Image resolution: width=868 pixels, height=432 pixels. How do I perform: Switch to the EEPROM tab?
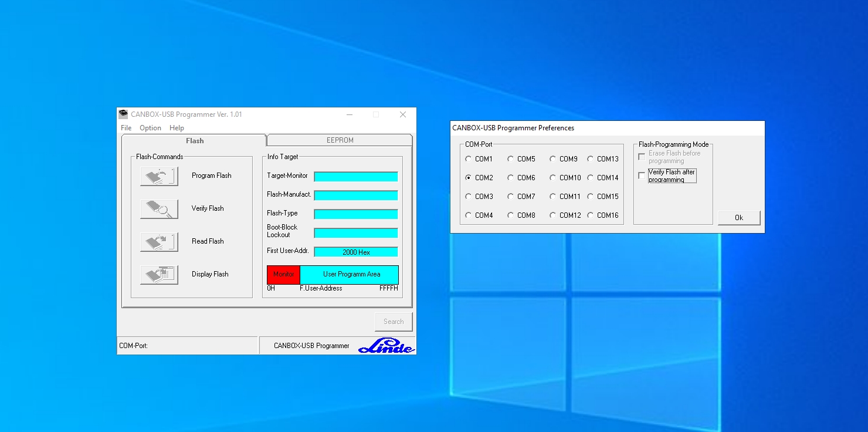click(x=339, y=140)
